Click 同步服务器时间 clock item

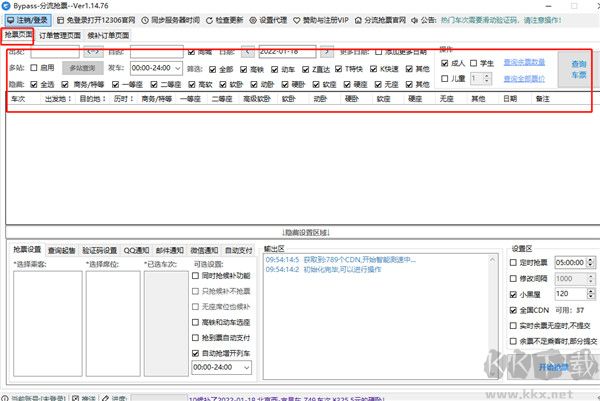(171, 20)
